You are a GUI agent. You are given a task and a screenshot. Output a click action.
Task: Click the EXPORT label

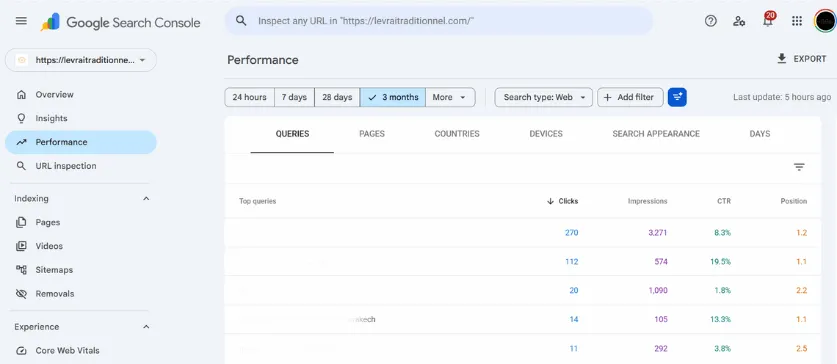pyautogui.click(x=810, y=59)
